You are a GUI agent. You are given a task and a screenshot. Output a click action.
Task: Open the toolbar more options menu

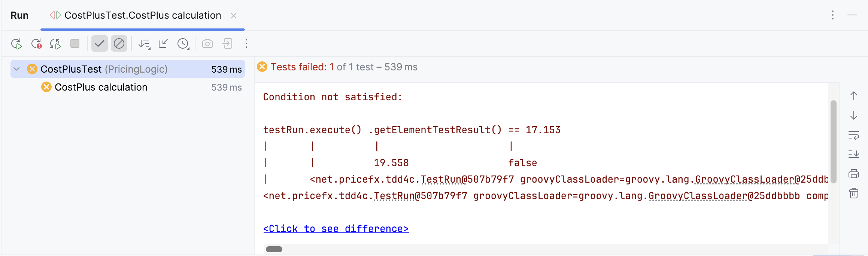pos(246,43)
